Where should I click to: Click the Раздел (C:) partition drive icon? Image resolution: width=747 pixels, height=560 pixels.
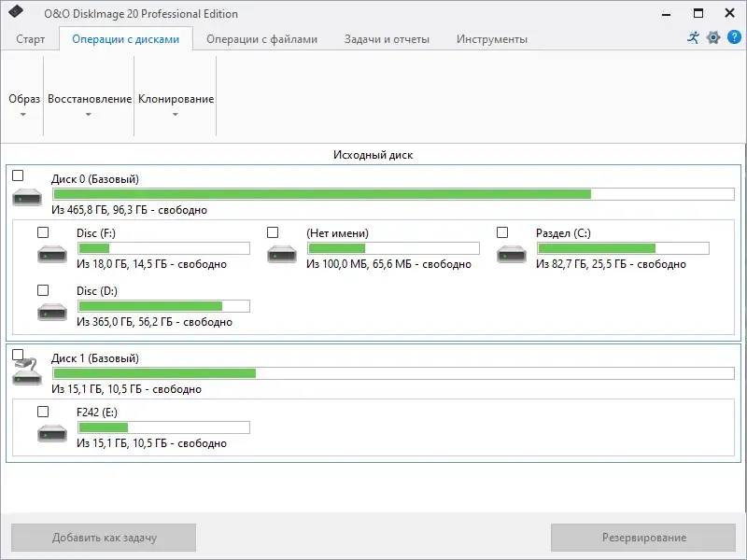pos(512,254)
